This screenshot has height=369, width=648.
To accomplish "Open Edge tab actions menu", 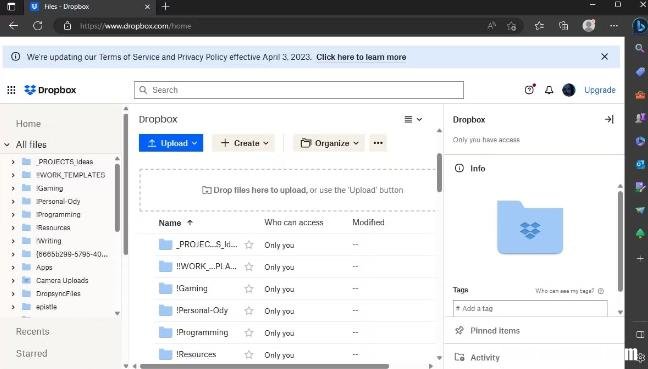I will (x=11, y=7).
